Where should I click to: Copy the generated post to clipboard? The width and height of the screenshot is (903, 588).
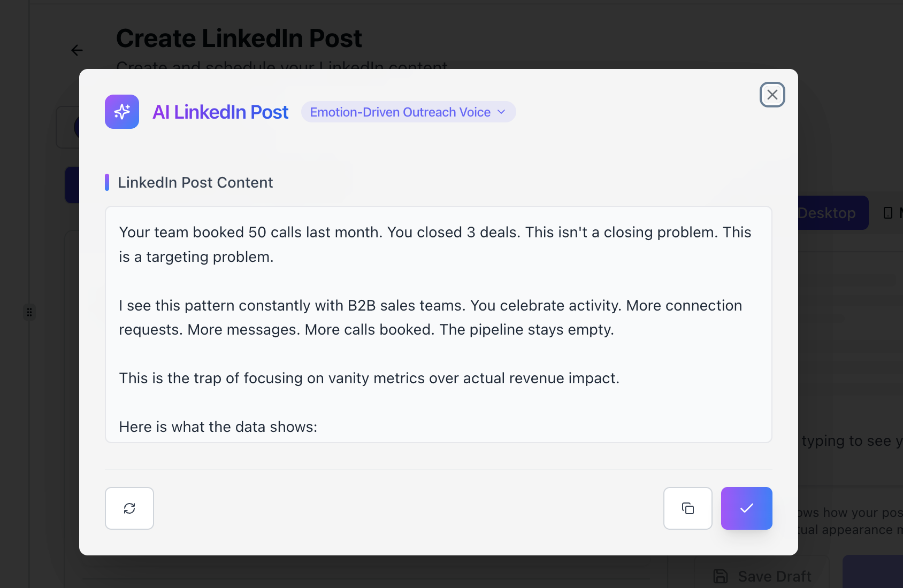tap(687, 508)
